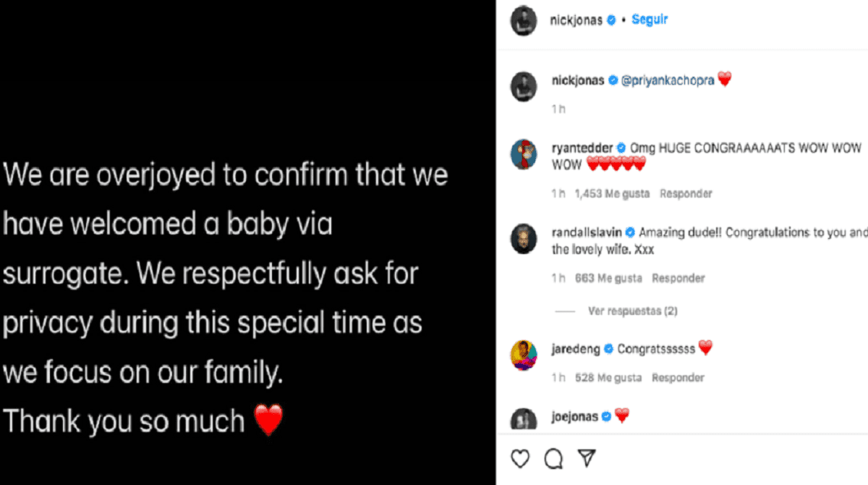This screenshot has width=868, height=485.
Task: Like the post with heart icon
Action: (519, 458)
